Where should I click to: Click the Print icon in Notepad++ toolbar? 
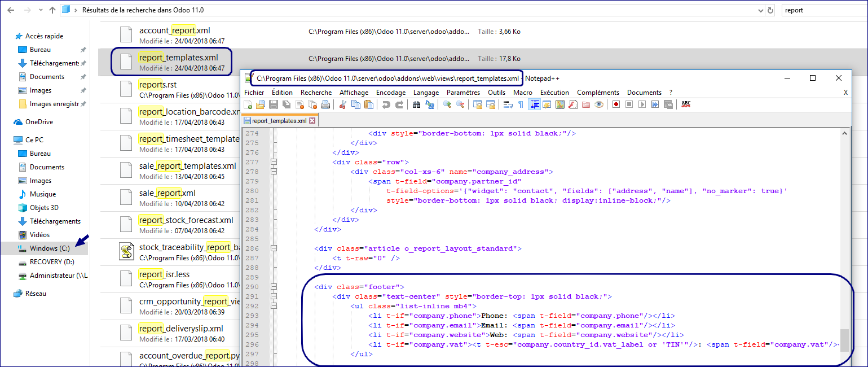[x=325, y=104]
